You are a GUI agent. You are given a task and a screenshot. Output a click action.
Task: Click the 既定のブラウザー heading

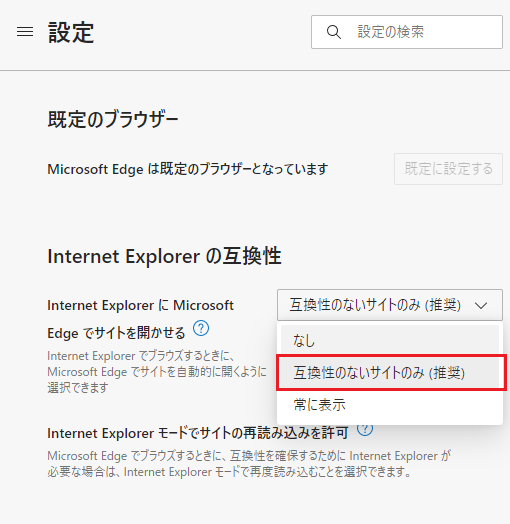113,120
